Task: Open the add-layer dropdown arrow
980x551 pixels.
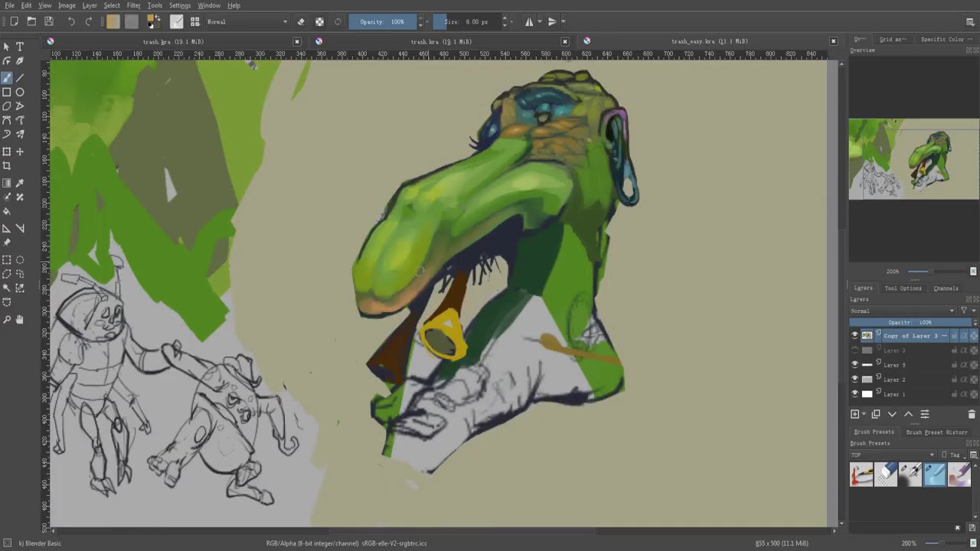Action: click(x=864, y=414)
